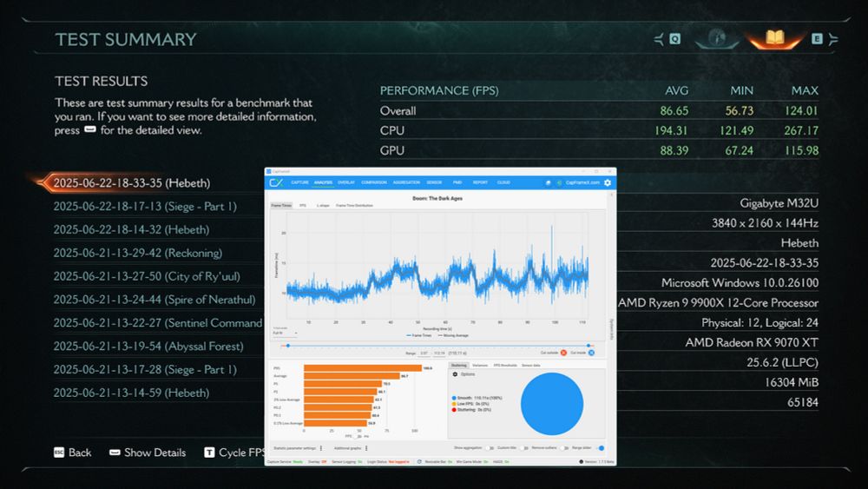The image size is (868, 489).
Task: Click E next-page key icon
Action: [x=817, y=39]
